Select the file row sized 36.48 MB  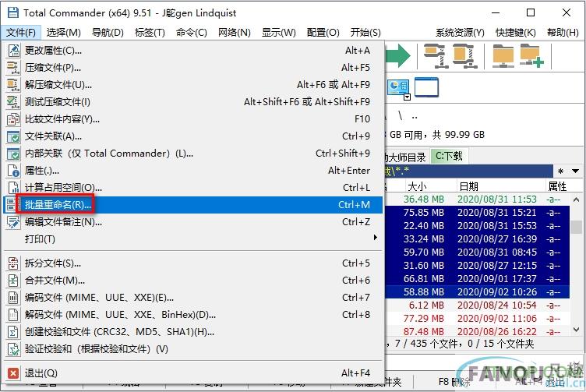(x=477, y=200)
